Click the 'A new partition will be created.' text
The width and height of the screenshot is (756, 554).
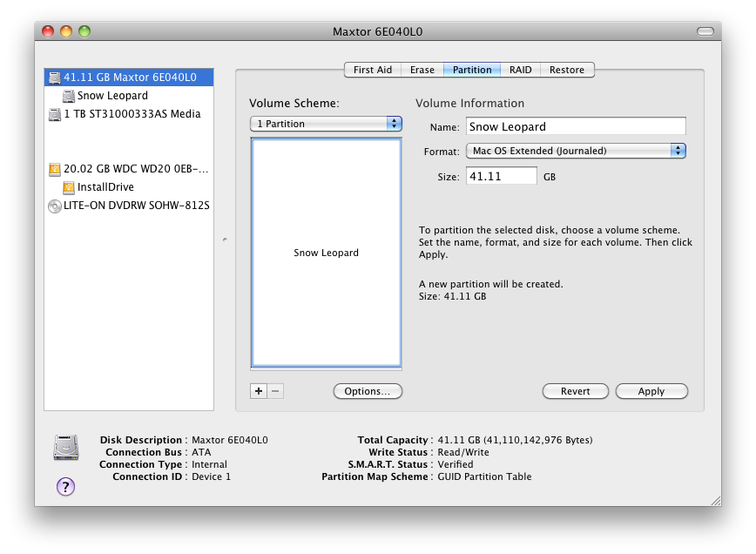tap(491, 284)
